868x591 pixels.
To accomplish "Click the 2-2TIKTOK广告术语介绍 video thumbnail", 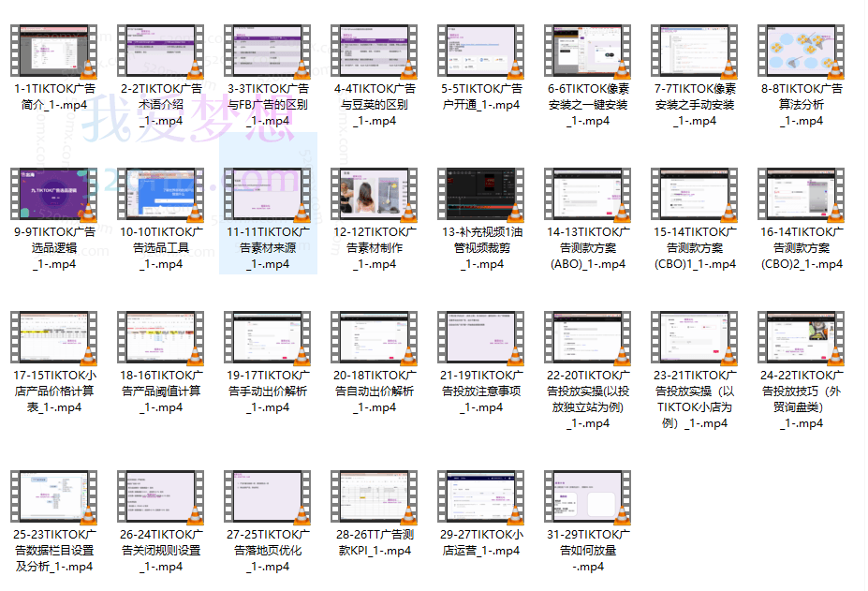I will pos(161,52).
